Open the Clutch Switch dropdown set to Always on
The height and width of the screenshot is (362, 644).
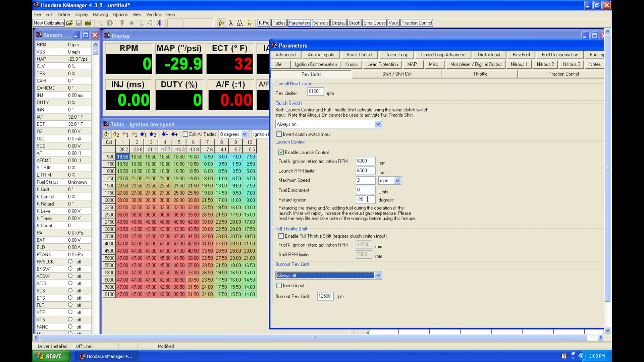pos(378,124)
